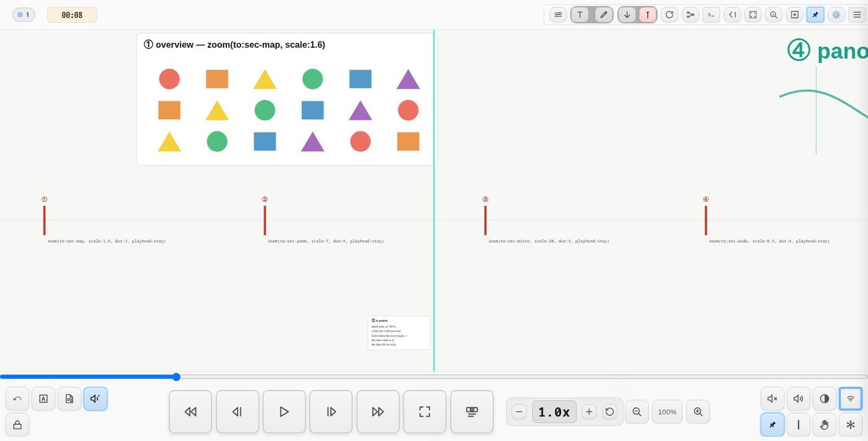Click the scissors cut icon

click(x=690, y=15)
